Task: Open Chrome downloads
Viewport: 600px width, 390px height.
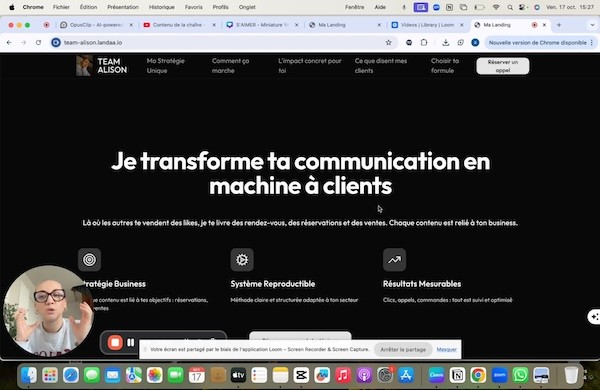Action: [x=445, y=42]
